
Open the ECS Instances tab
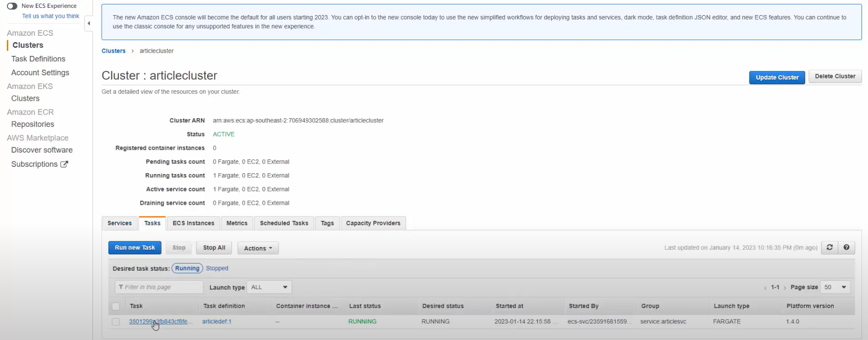194,223
